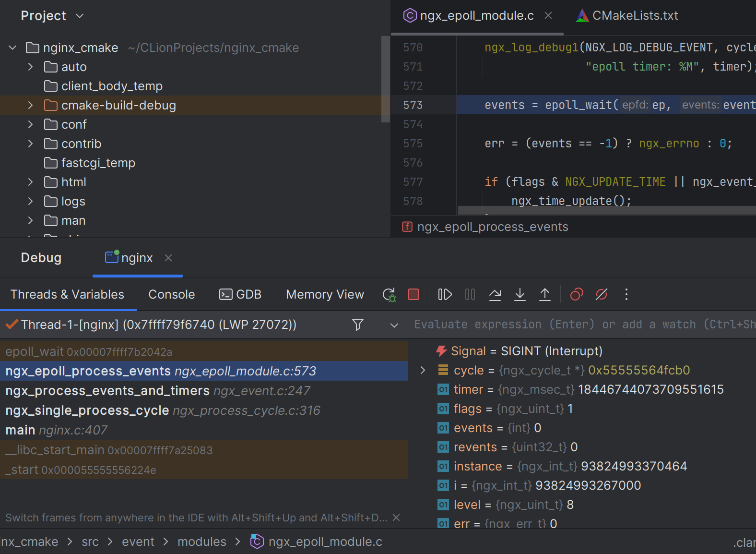This screenshot has height=554, width=756.
Task: Expand the auto folder
Action: pyautogui.click(x=31, y=67)
